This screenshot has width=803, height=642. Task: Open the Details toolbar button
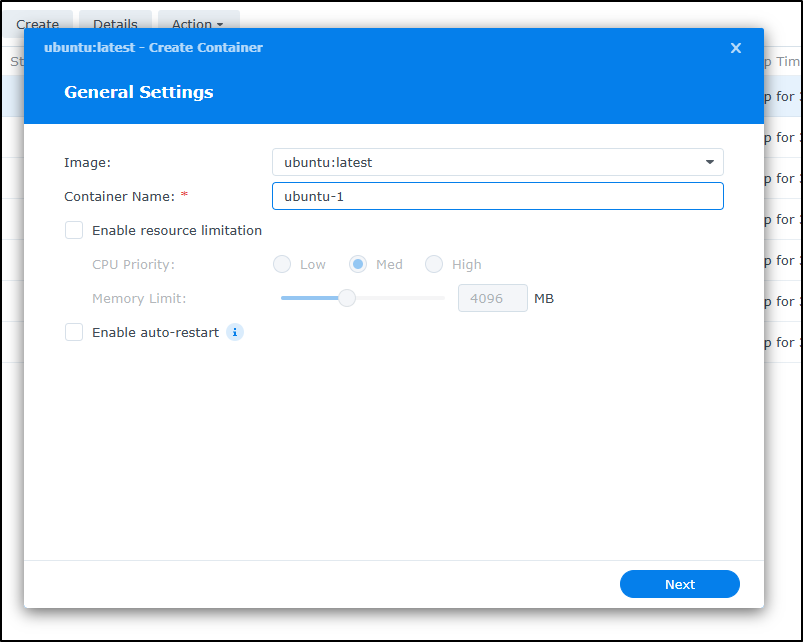(115, 23)
